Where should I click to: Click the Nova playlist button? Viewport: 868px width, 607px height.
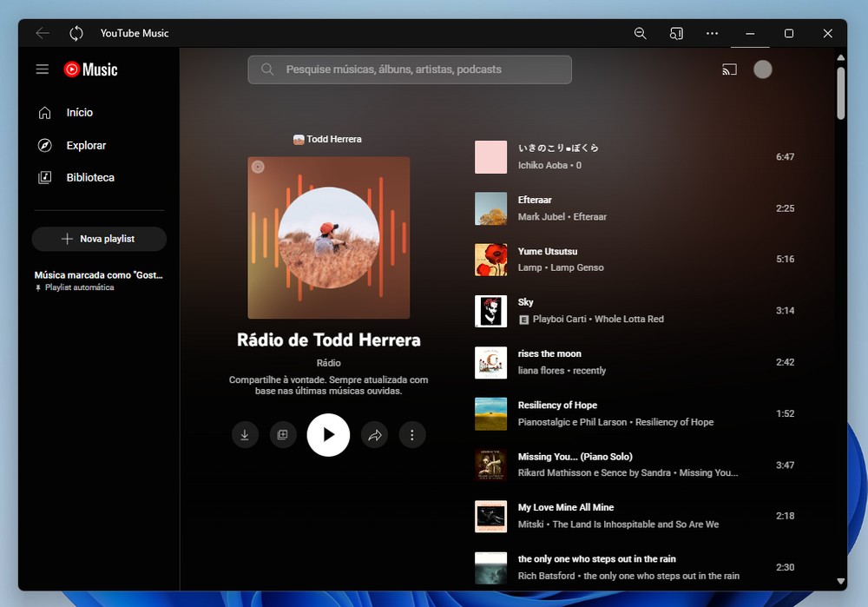[x=99, y=239]
